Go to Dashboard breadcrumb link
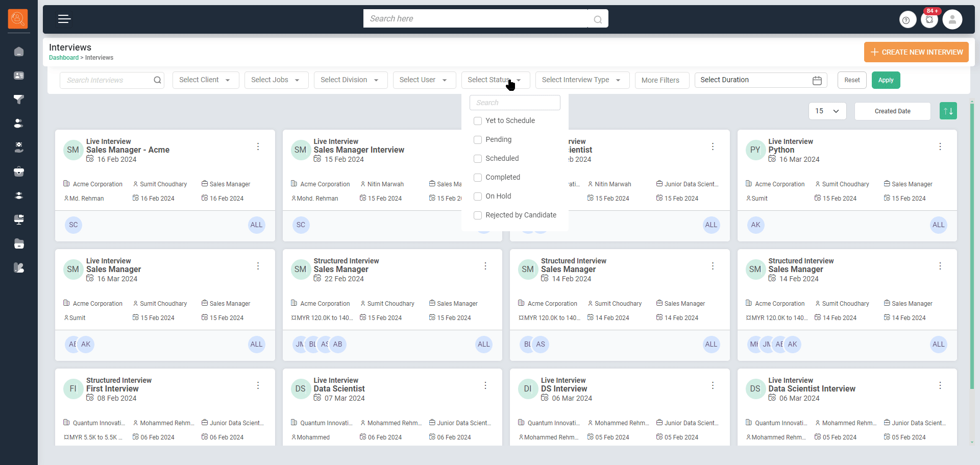Image resolution: width=980 pixels, height=465 pixels. pos(64,58)
